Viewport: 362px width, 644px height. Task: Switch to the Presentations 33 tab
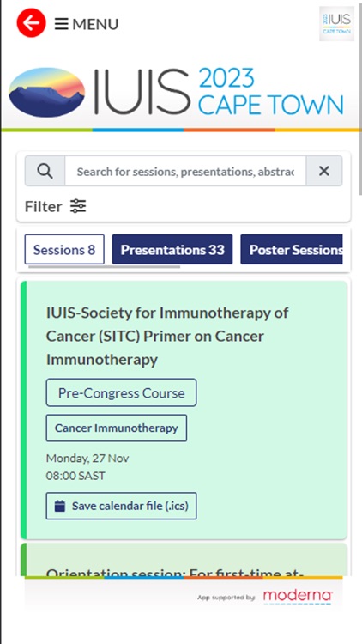coord(172,249)
